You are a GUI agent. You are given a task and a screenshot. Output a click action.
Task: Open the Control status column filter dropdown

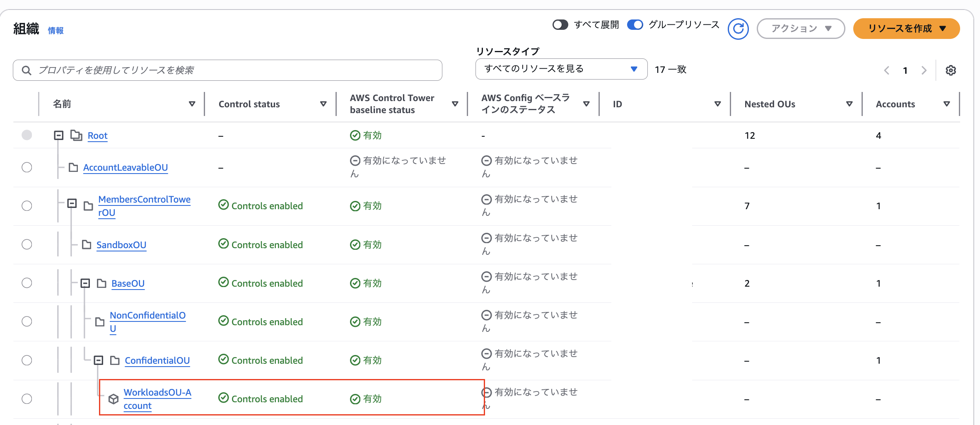[323, 104]
